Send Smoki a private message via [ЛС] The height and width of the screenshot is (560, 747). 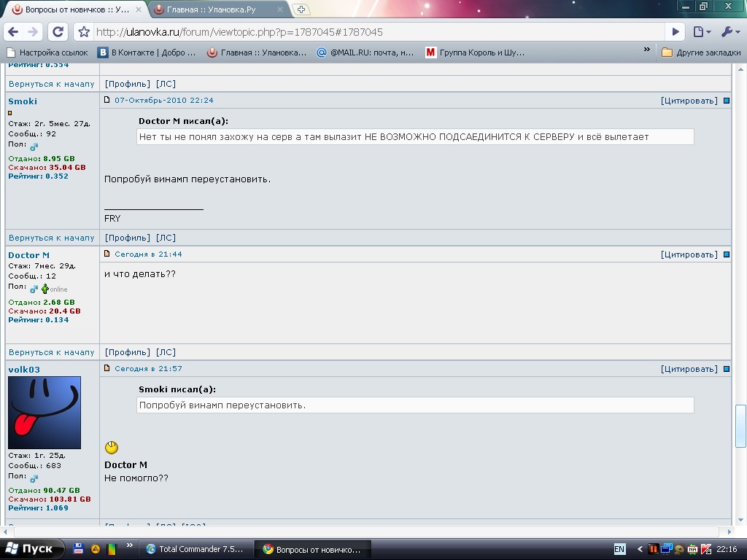tap(166, 238)
